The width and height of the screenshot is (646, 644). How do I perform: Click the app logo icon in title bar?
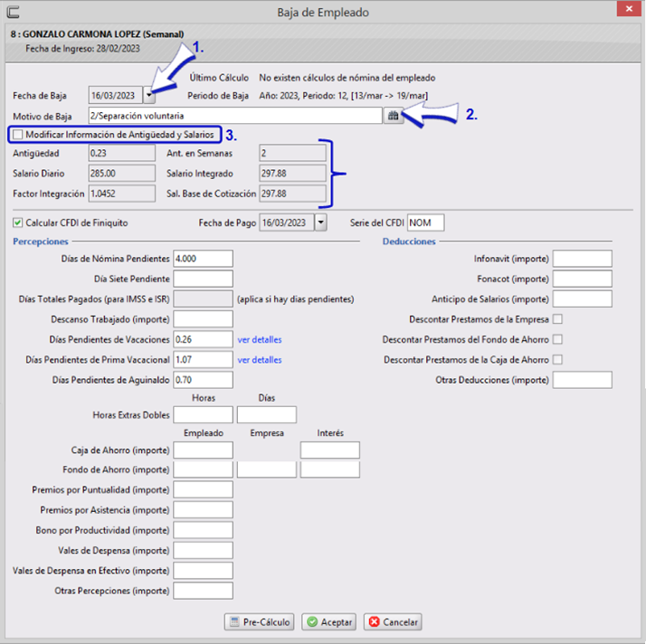tap(14, 12)
